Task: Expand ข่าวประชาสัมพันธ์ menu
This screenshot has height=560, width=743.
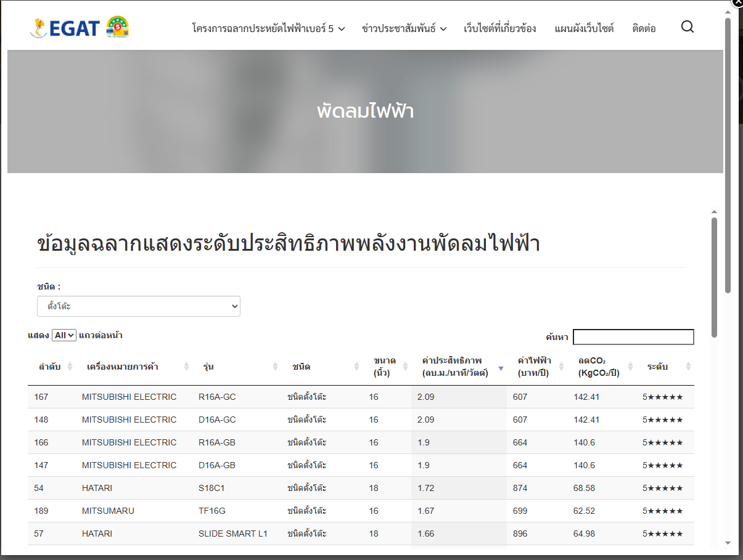Action: [404, 28]
